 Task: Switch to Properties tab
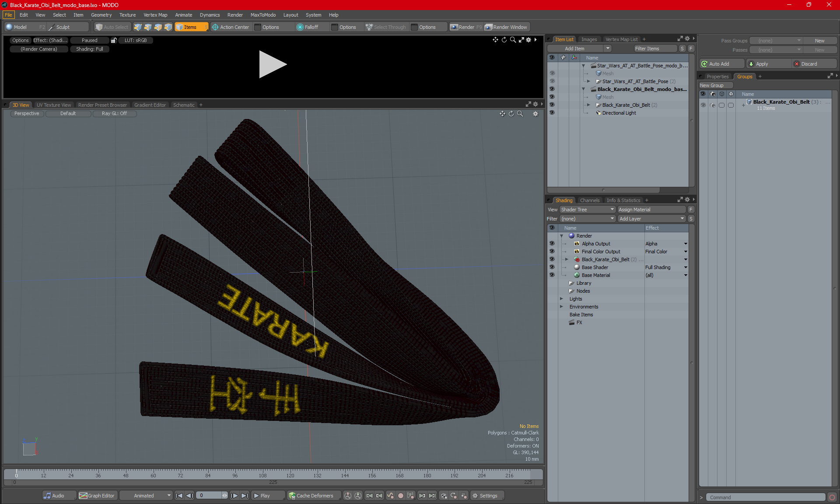pyautogui.click(x=717, y=77)
